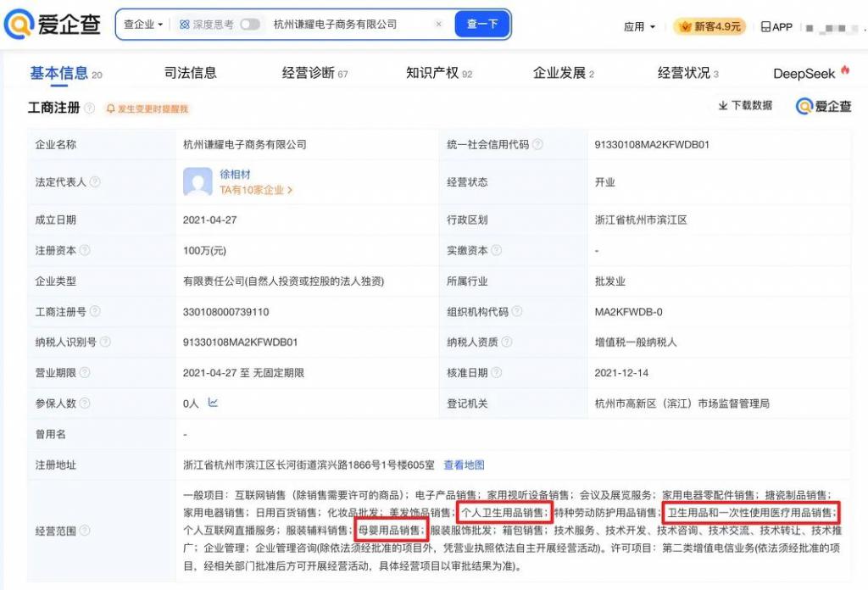Click the 纳税人资质 value 增值税一般纳税人
868x590 pixels.
tap(636, 342)
